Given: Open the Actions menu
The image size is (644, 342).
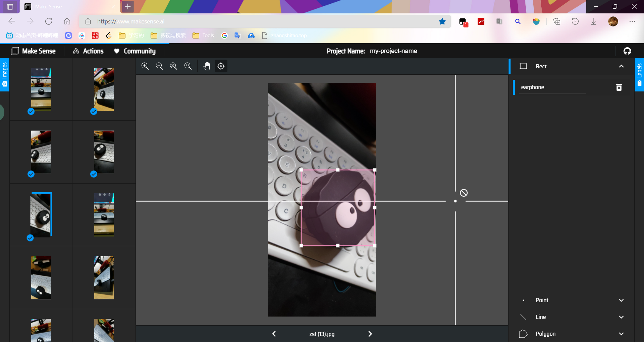Looking at the screenshot, I should click(x=88, y=51).
